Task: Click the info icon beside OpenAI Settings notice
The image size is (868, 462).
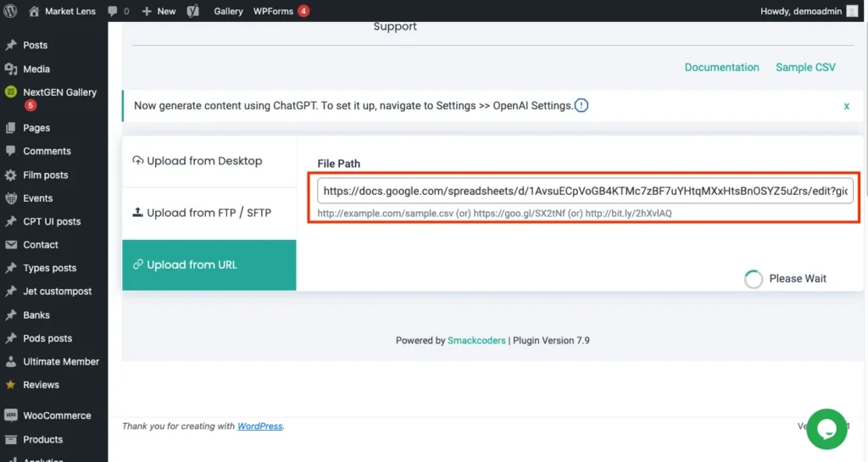Action: (581, 106)
